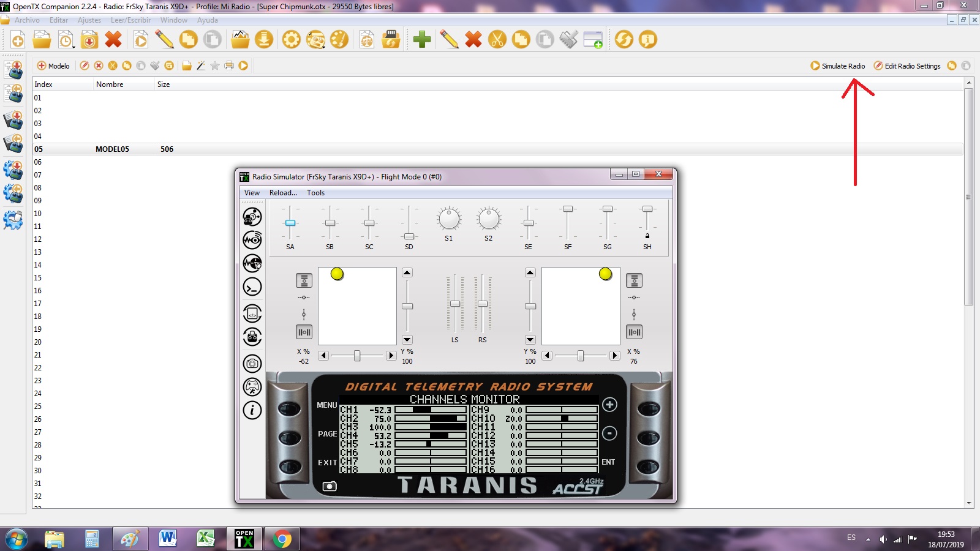Click the Simulate Radio button

pyautogui.click(x=838, y=66)
